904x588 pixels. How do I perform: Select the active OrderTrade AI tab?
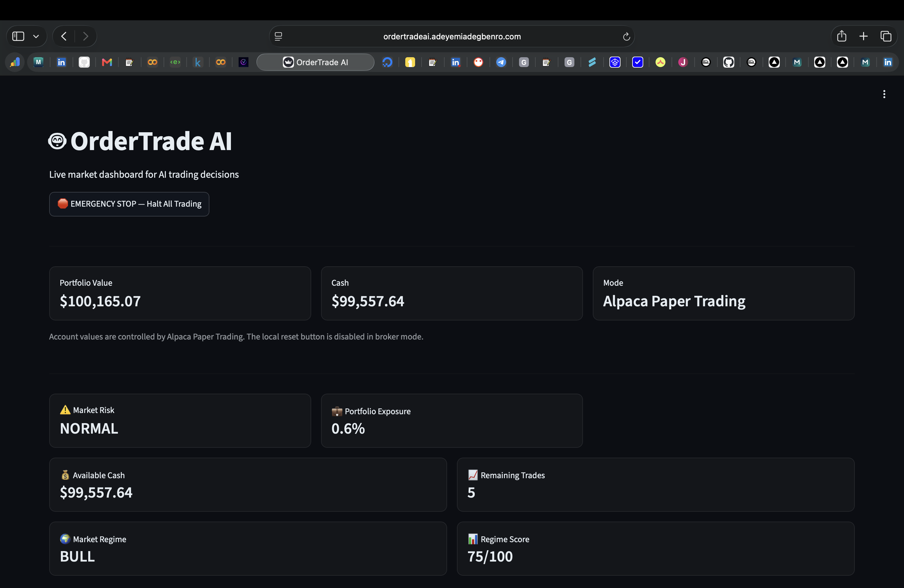click(315, 62)
